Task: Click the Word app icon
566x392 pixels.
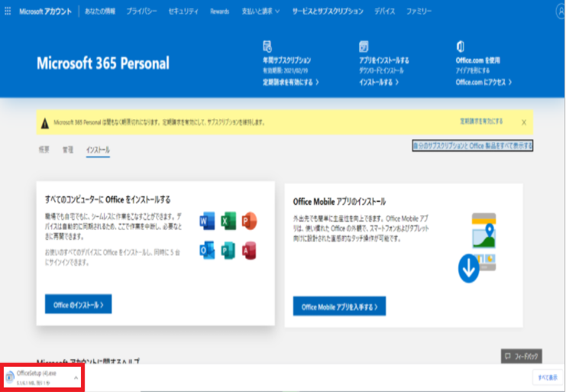Action: (207, 221)
